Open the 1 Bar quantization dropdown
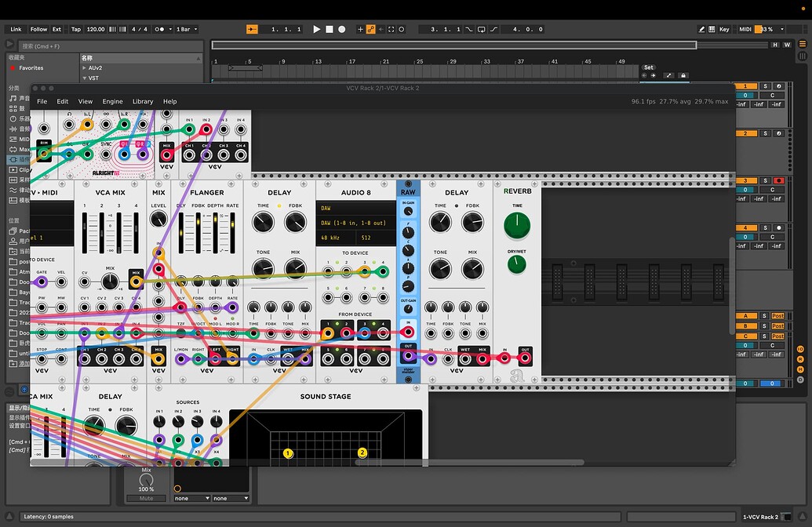 [x=187, y=30]
